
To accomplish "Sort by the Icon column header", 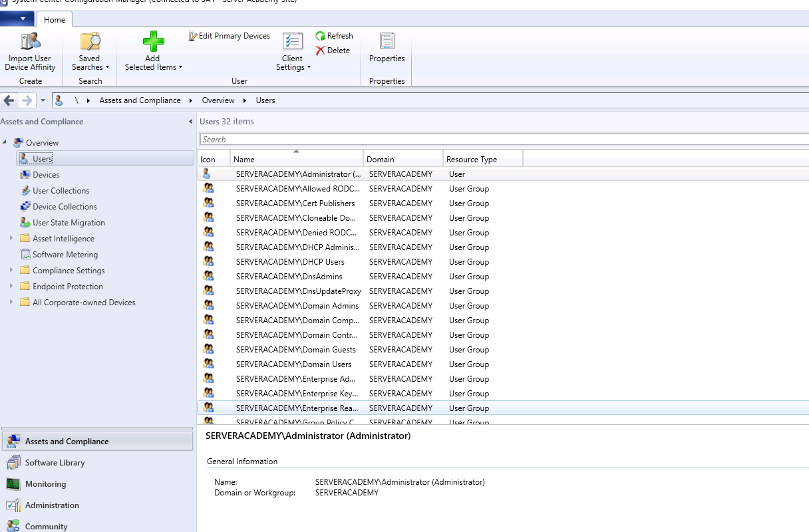I will pos(214,160).
